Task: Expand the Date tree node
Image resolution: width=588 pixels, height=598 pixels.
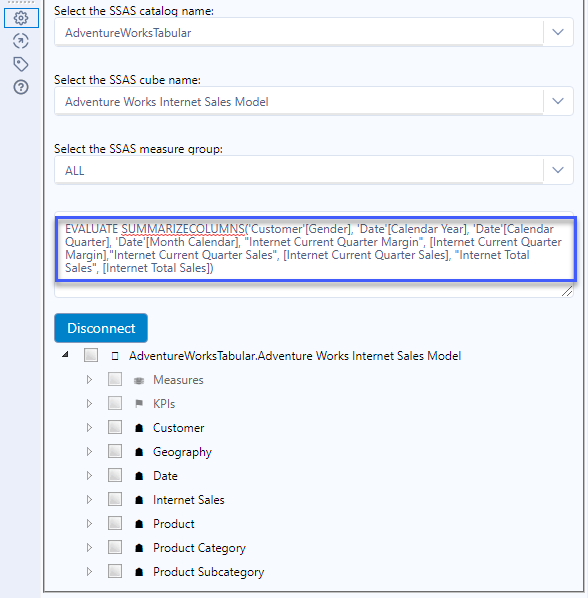Action: pos(89,476)
